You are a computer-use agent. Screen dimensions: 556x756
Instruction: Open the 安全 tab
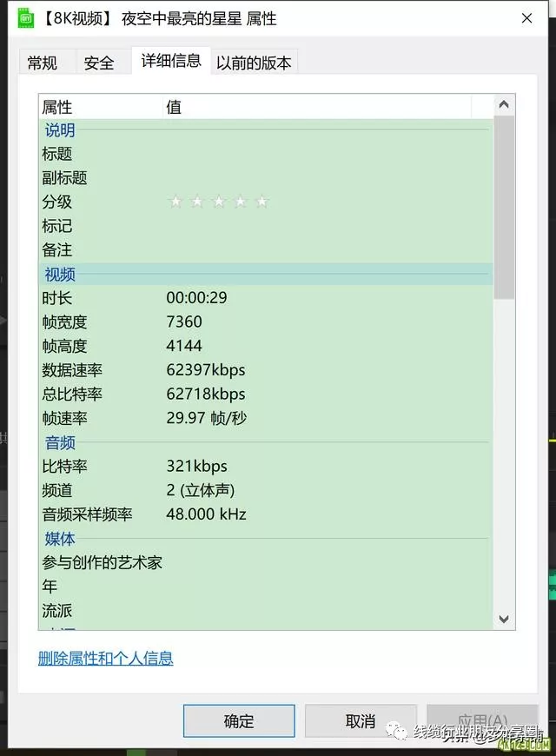(99, 63)
